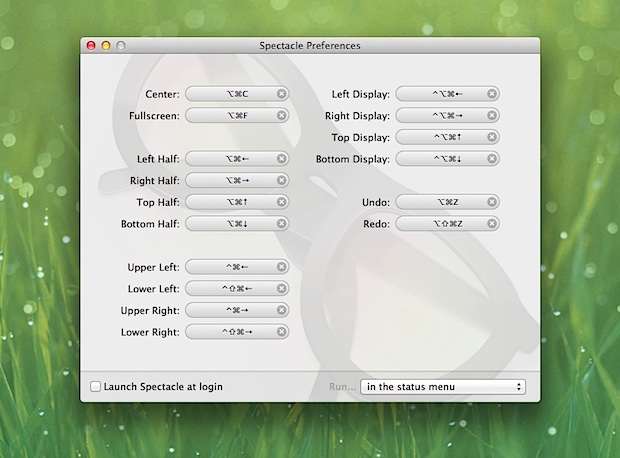Open the Run in the status menu dropdown
The width and height of the screenshot is (620, 458).
[443, 387]
